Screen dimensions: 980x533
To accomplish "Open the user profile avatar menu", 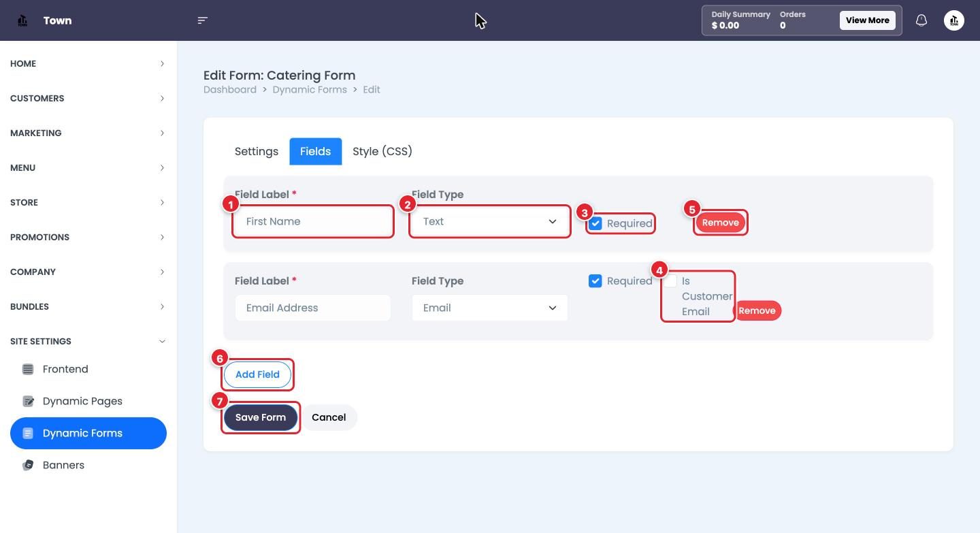I will coord(954,20).
